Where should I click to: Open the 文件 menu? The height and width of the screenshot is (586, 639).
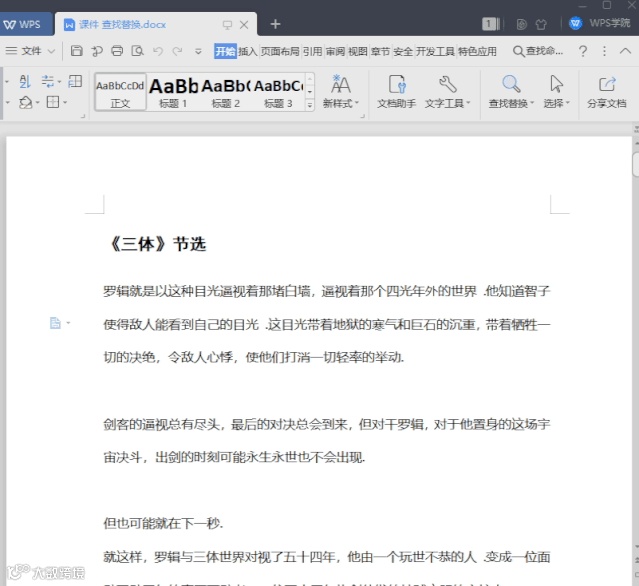(x=30, y=51)
